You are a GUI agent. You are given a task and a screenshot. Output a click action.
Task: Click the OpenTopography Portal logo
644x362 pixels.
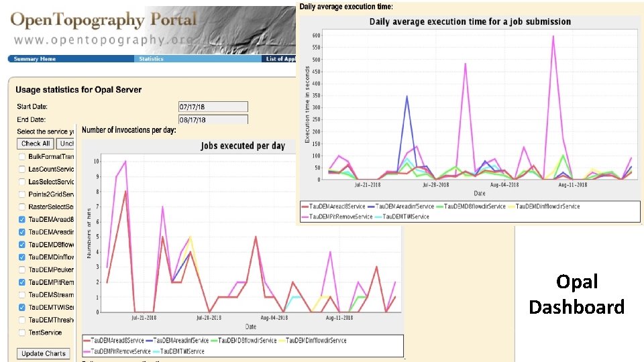103,19
